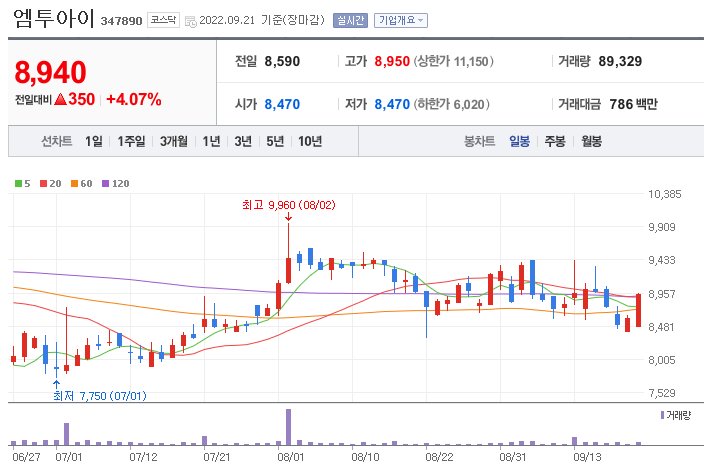Open the 기업개요 dropdown
The height and width of the screenshot is (469, 704).
(401, 21)
